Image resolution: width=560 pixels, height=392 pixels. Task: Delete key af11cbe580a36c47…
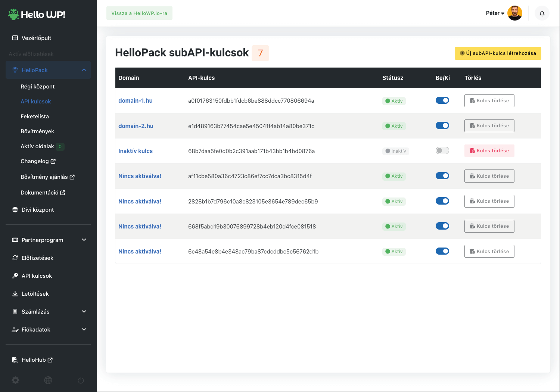489,176
